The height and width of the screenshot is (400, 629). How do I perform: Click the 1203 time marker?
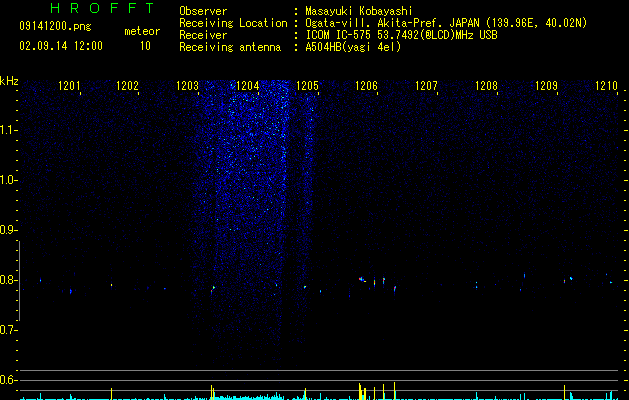point(188,86)
